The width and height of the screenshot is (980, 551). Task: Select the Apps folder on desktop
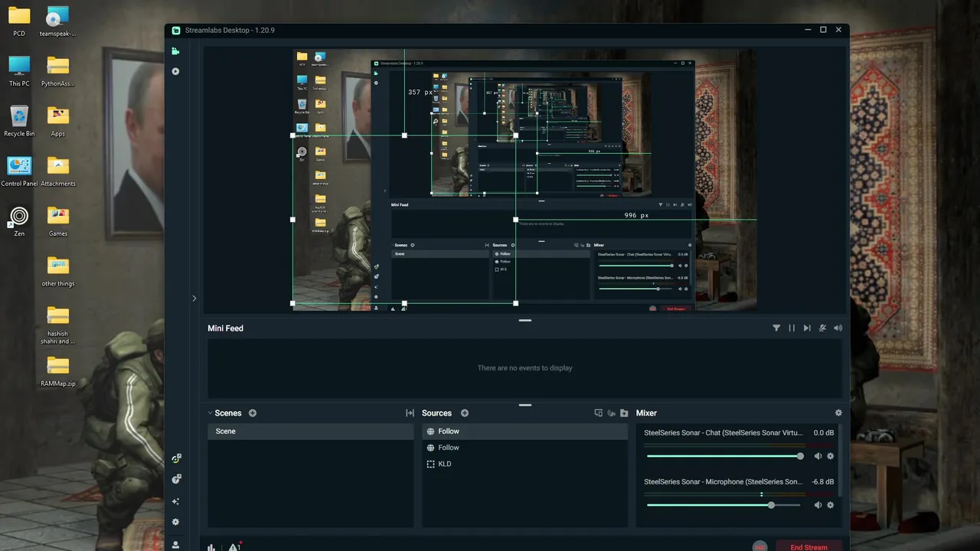[x=58, y=121]
